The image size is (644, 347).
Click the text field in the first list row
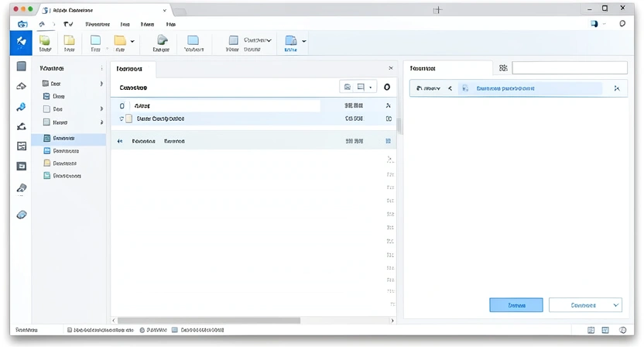tap(225, 105)
